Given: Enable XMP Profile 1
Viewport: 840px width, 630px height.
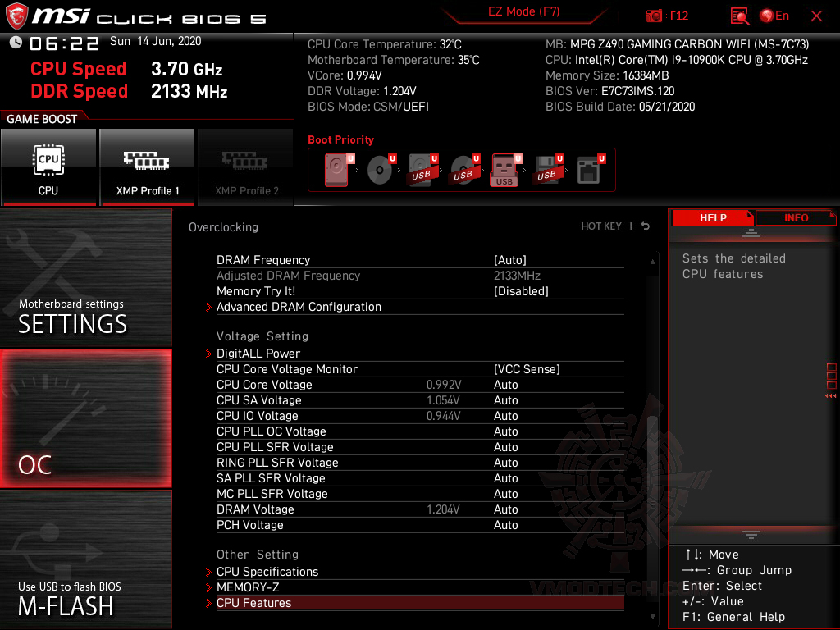Looking at the screenshot, I should tap(148, 167).
